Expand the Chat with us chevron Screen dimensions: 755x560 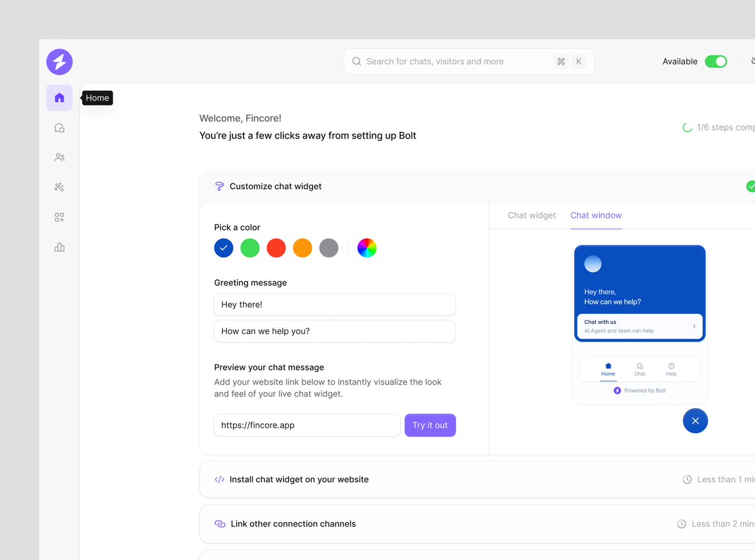[694, 326]
